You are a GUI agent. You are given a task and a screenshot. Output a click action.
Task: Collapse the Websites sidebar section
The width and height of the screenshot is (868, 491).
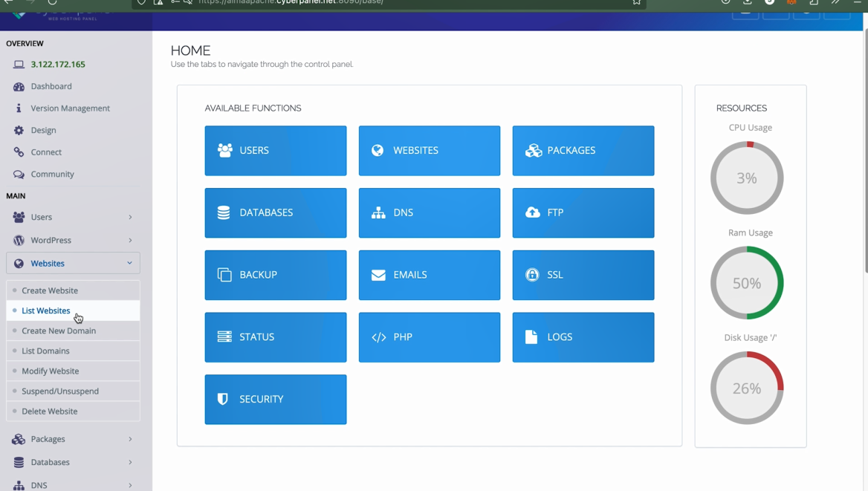coord(47,263)
